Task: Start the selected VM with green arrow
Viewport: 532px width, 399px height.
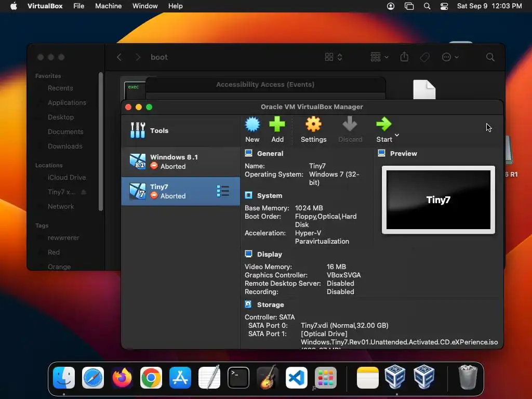Action: (x=384, y=125)
